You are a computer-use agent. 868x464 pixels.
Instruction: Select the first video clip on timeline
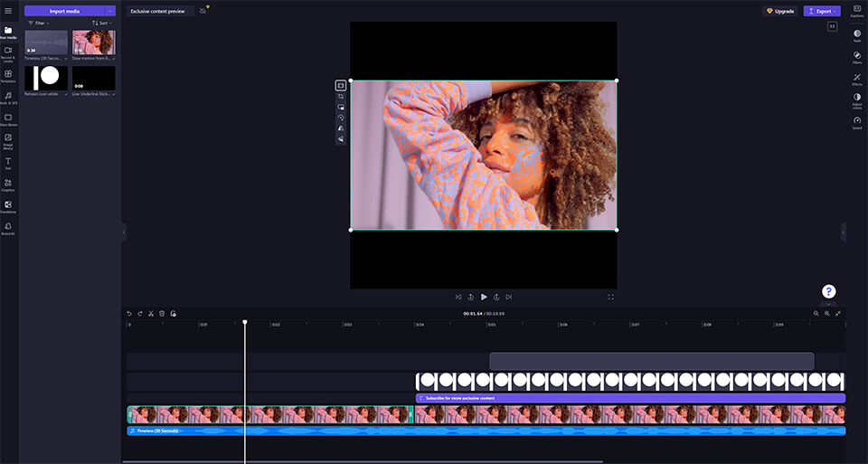point(270,415)
